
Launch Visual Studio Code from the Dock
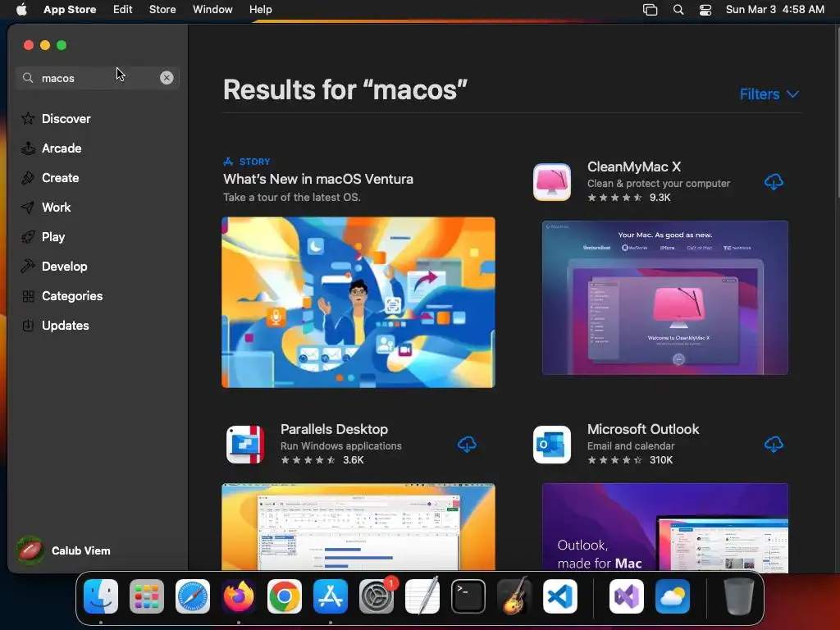560,596
